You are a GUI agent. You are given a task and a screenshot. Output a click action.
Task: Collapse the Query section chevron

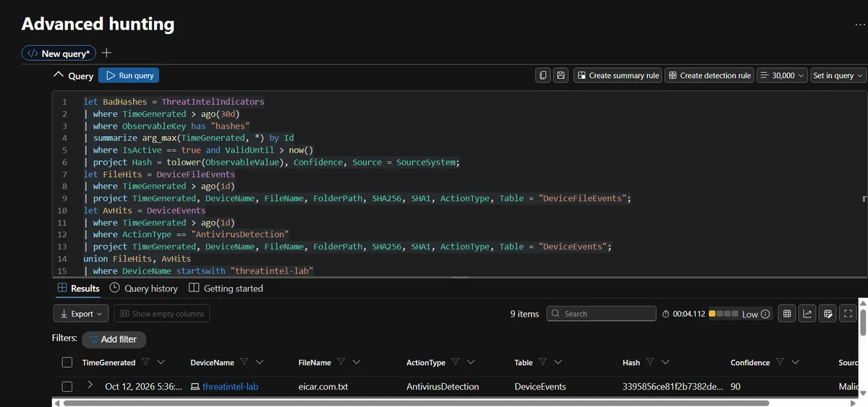tap(59, 75)
